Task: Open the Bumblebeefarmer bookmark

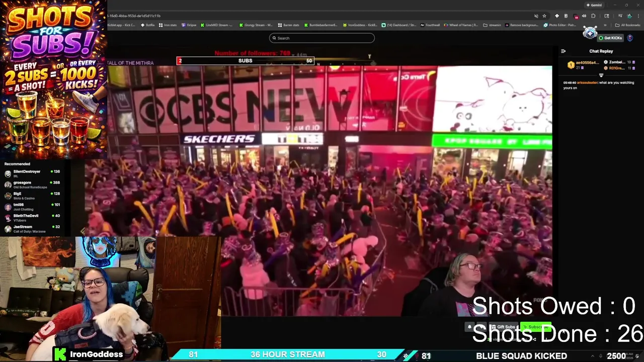Action: coord(321,25)
